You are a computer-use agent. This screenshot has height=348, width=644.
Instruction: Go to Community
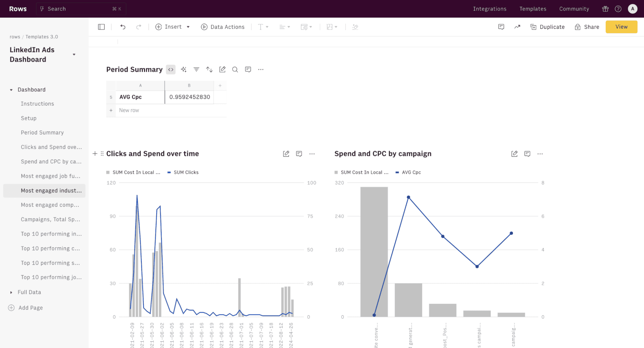[x=574, y=9]
